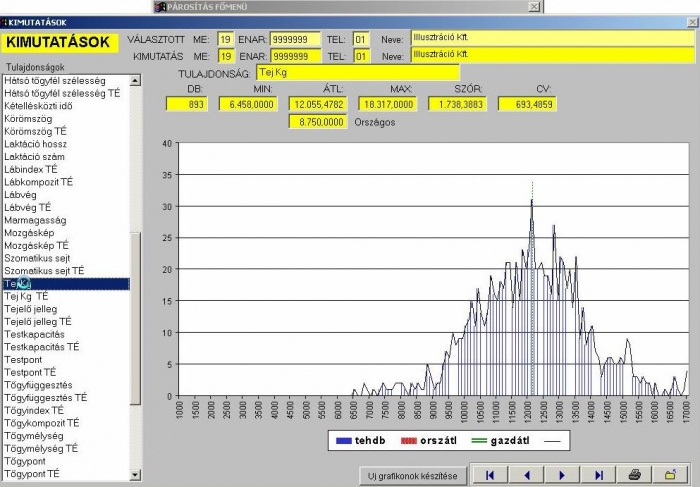Viewport: 700px width, 487px height.
Task: Click the next record arrow icon
Action: click(562, 475)
